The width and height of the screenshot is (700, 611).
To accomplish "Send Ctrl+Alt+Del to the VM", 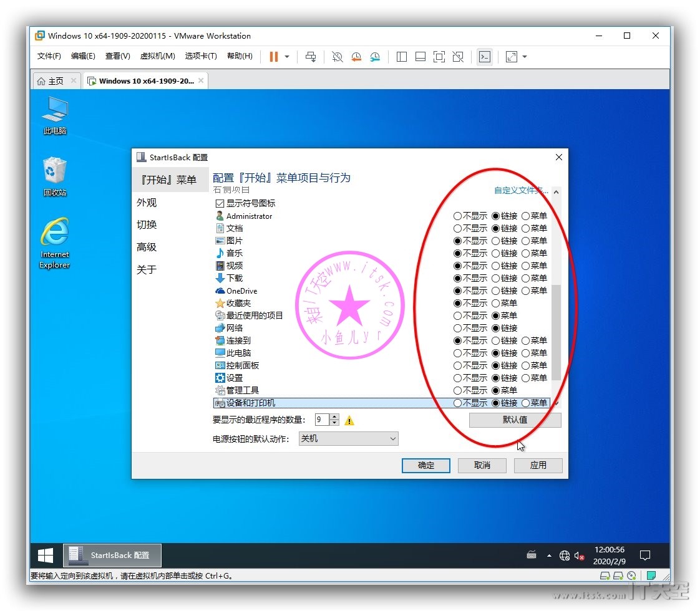I will click(311, 57).
